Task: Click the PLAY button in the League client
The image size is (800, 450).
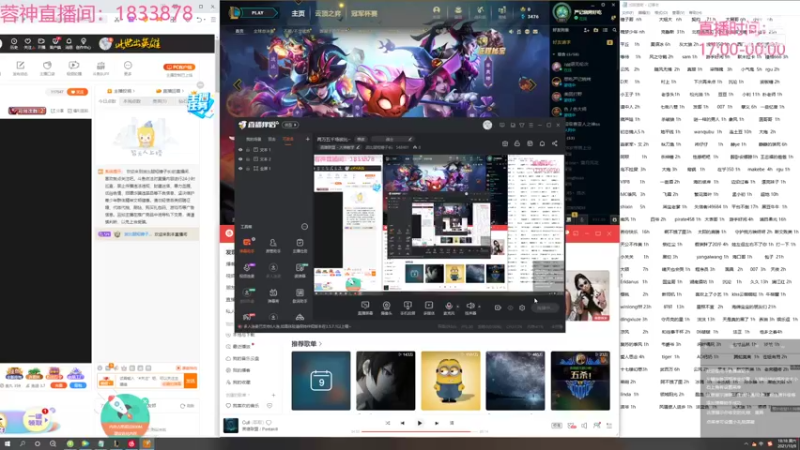Action: click(x=258, y=13)
